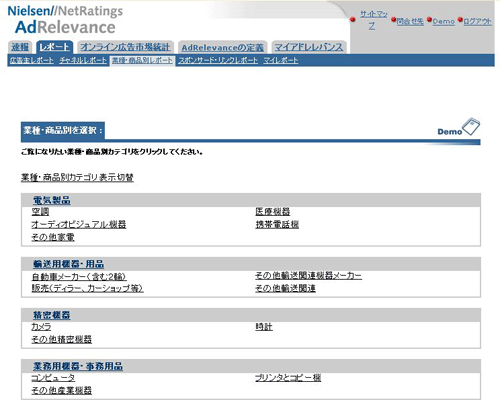Click the Nielsen//NetRatings AdRelevance logo
Screen dimensions: 500x402
point(65,20)
